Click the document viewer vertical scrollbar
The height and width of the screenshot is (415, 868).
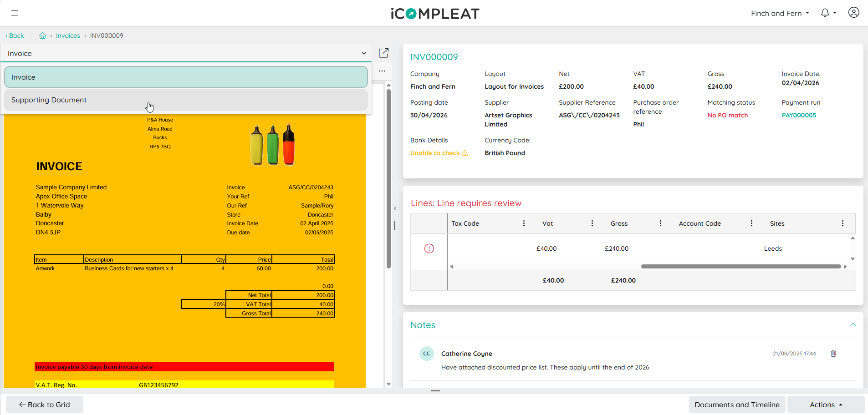pos(388,179)
